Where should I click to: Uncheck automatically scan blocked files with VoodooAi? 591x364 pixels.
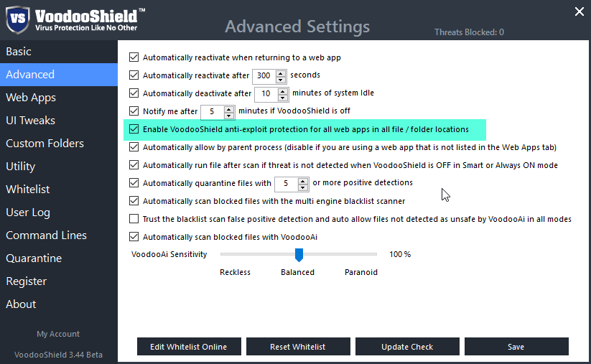click(134, 237)
